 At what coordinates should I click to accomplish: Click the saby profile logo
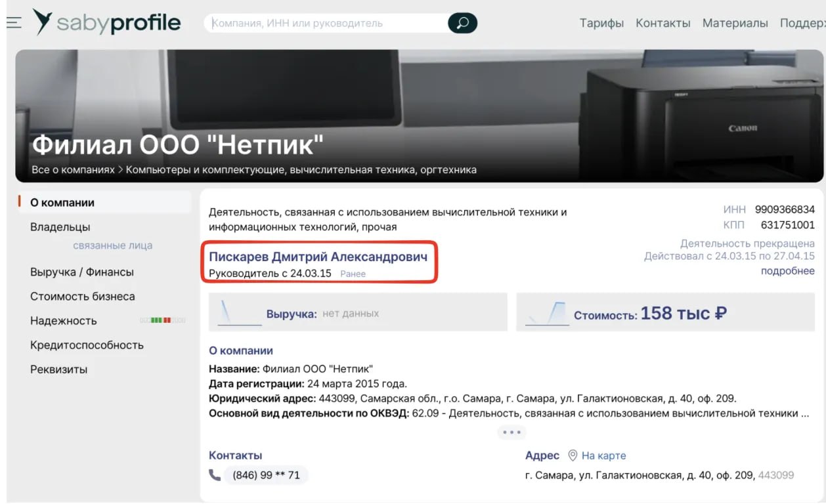(x=106, y=23)
